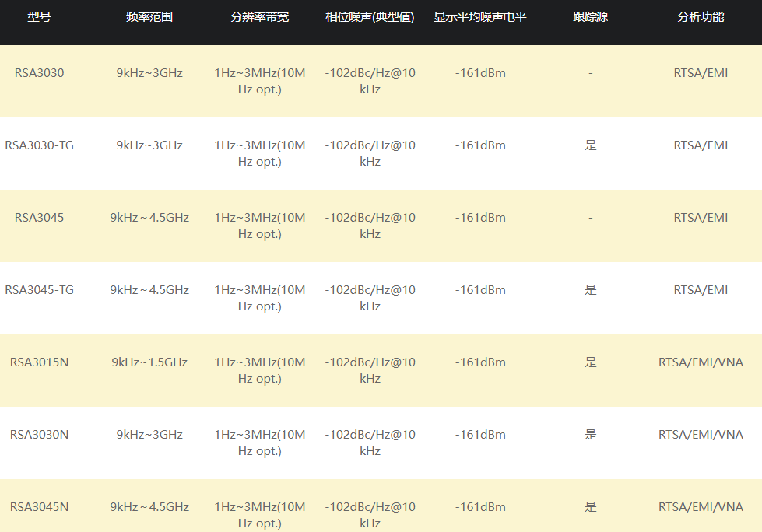Click the RSA3030N model name
762x532 pixels.
click(x=39, y=435)
